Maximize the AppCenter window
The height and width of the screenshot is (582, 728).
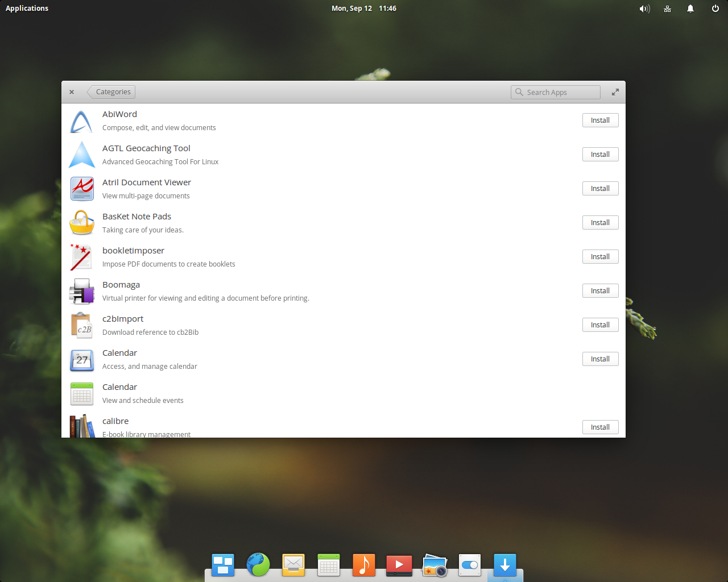tap(615, 92)
